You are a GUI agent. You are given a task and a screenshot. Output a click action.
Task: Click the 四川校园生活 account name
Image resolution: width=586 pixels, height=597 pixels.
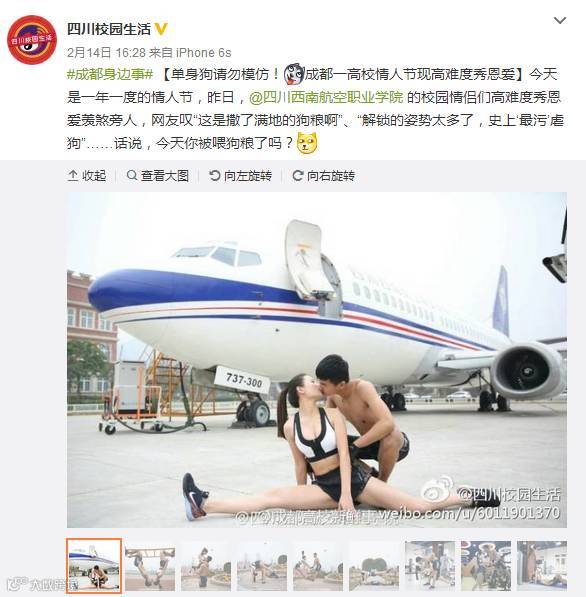click(109, 29)
